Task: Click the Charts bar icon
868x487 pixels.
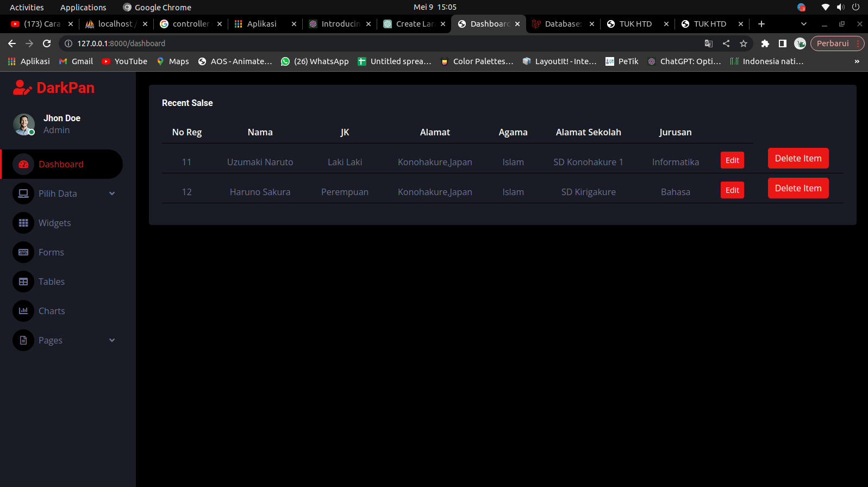Action: click(x=23, y=311)
